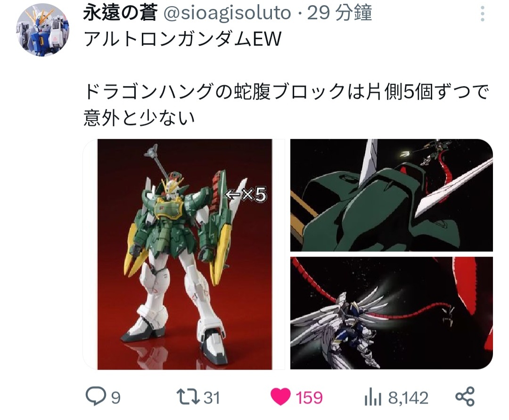Click the retweet count 31
The height and width of the screenshot is (420, 509).
(x=212, y=397)
